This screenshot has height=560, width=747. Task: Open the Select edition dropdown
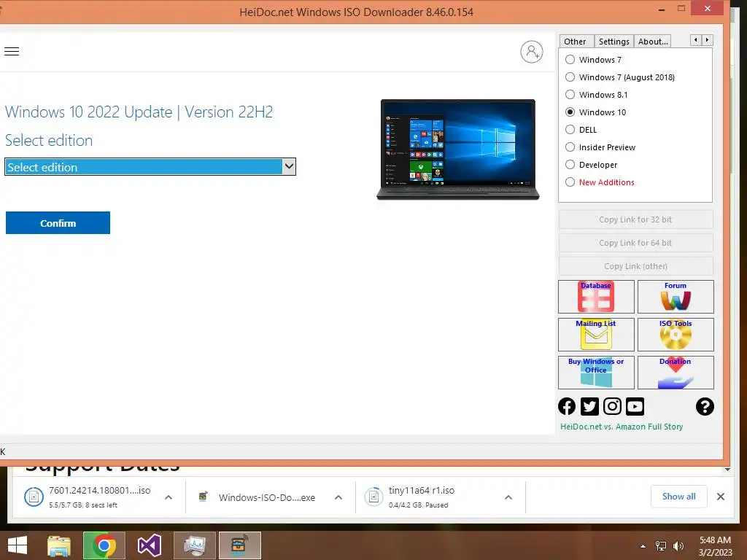click(x=150, y=167)
